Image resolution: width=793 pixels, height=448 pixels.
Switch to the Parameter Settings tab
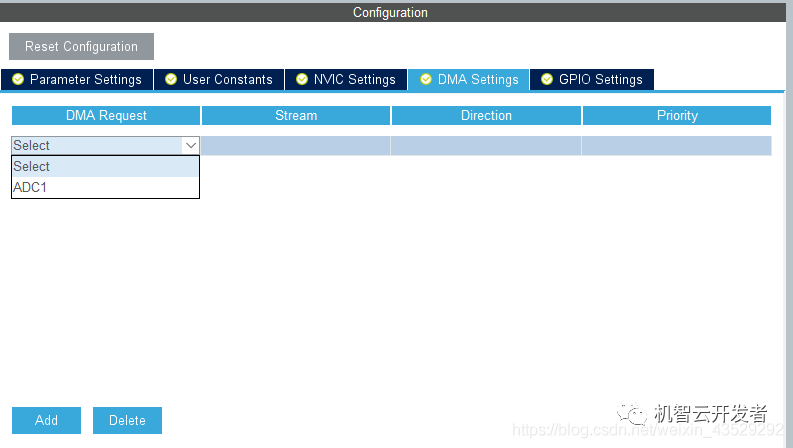pyautogui.click(x=77, y=79)
